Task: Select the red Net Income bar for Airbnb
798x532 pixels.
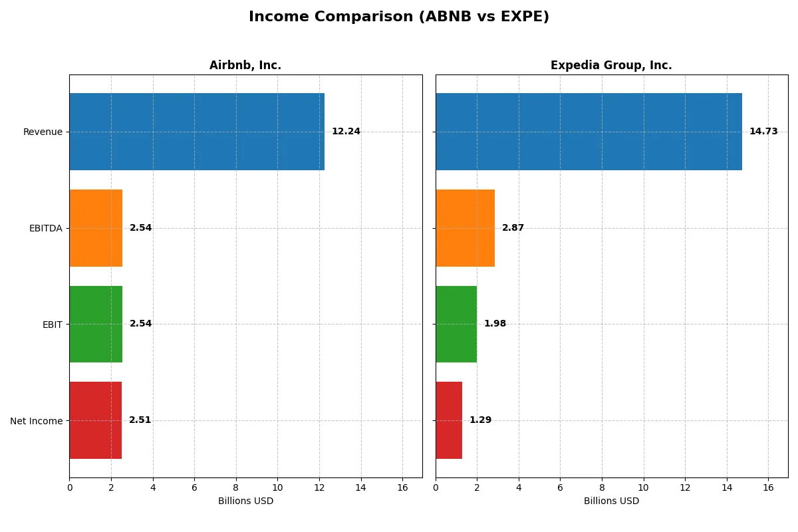Action: (x=95, y=420)
